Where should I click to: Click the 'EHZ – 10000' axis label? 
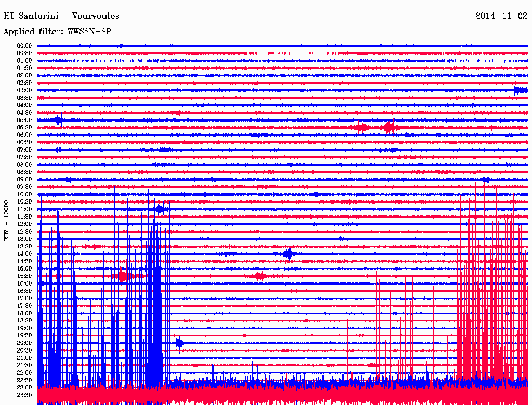tap(6, 221)
